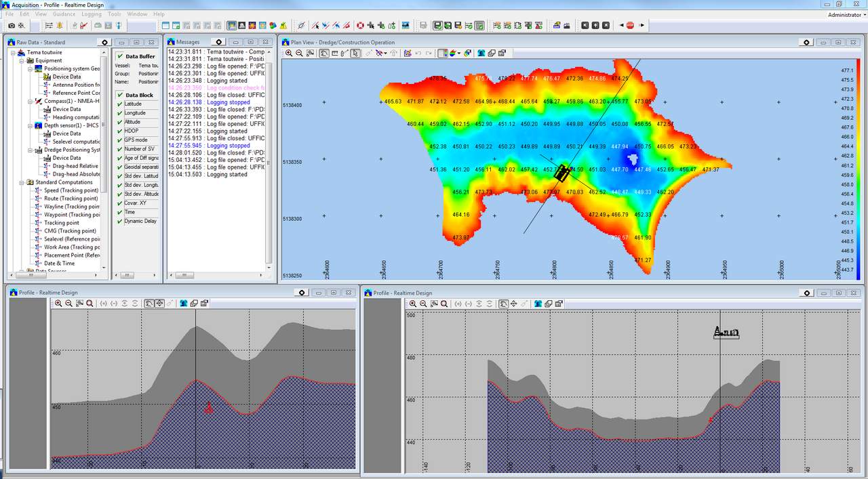
Task: Click the alarm bell icon in main toolbar
Action: point(60,26)
